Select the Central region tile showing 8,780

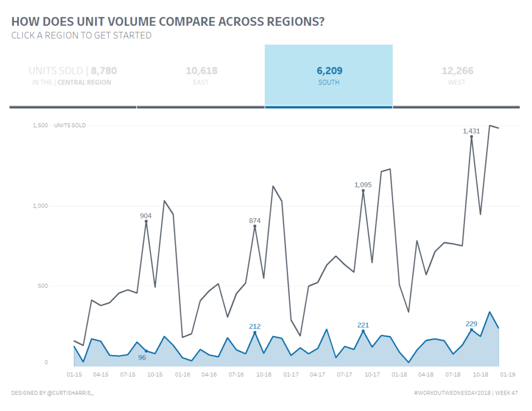73,75
